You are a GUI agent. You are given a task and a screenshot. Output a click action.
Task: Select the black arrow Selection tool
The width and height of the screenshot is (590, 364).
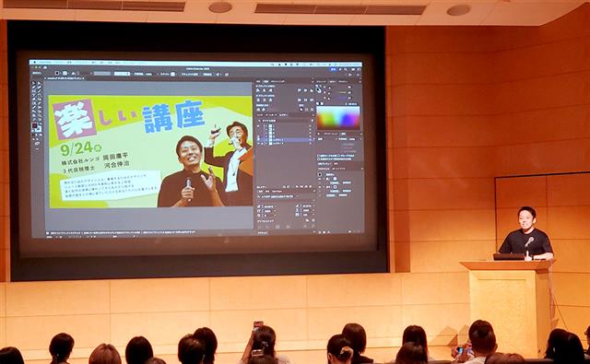pyautogui.click(x=33, y=83)
